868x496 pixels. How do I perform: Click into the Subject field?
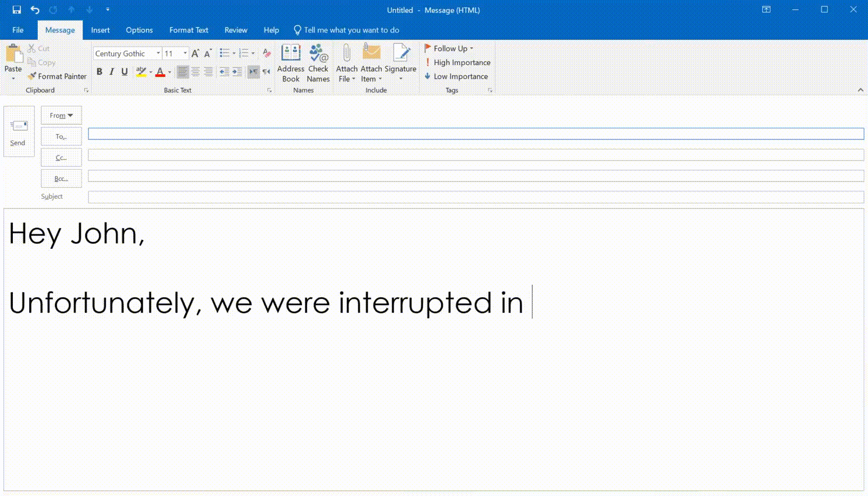tap(476, 197)
